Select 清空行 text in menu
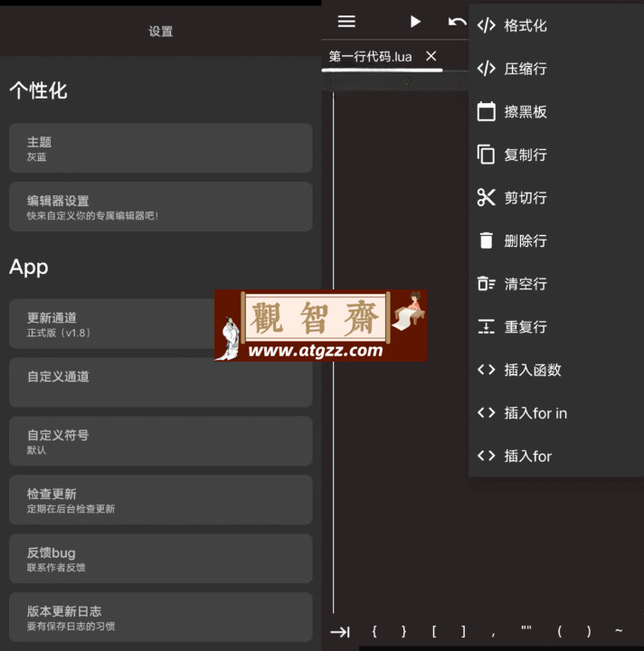The height and width of the screenshot is (651, 644). pos(526,284)
